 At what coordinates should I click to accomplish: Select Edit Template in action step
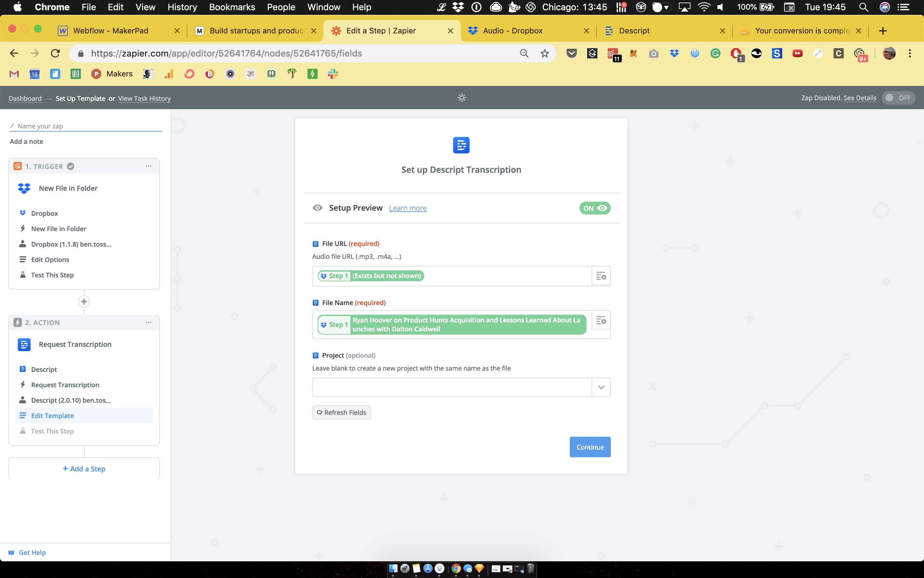84,416
